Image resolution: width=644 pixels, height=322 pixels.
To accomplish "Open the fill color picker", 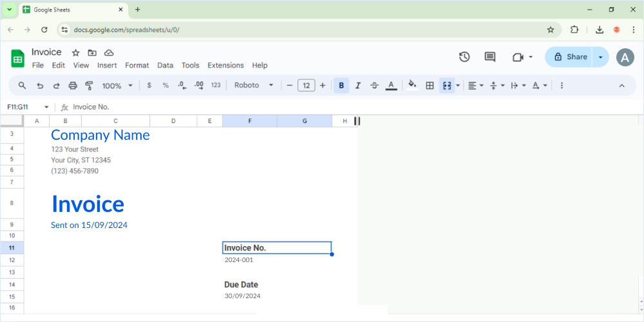I will (x=412, y=86).
